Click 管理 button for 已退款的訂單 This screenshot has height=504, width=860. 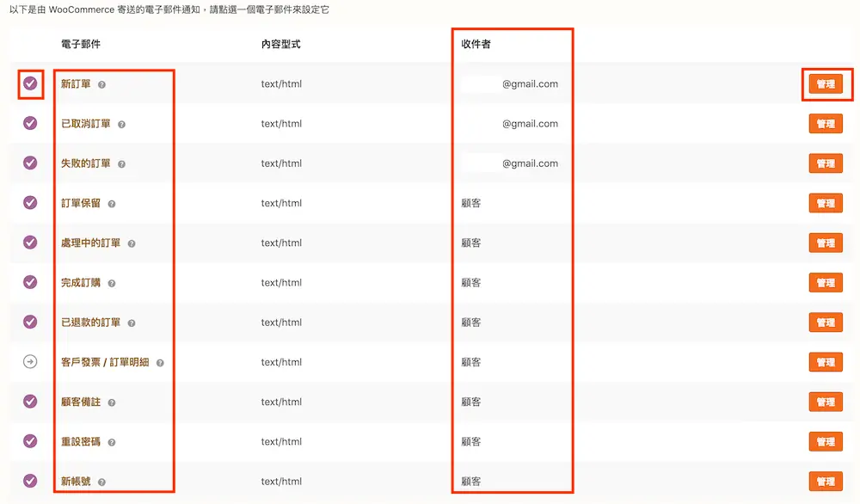[x=826, y=323]
